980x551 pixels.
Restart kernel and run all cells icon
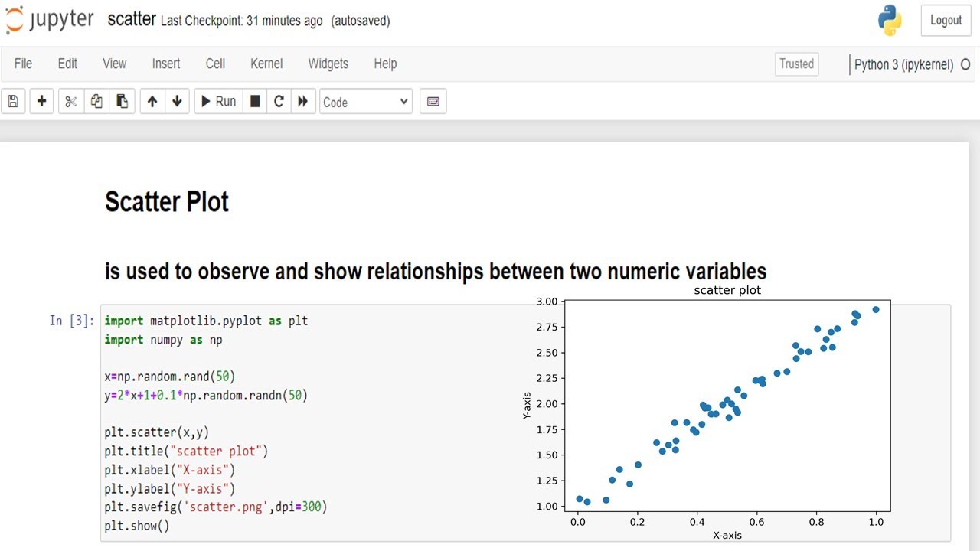point(303,101)
